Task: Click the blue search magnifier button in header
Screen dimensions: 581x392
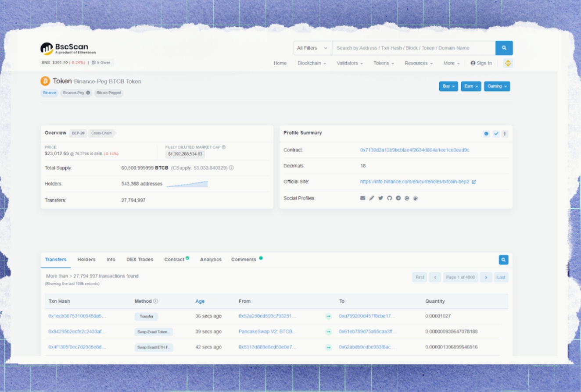Action: 504,48
